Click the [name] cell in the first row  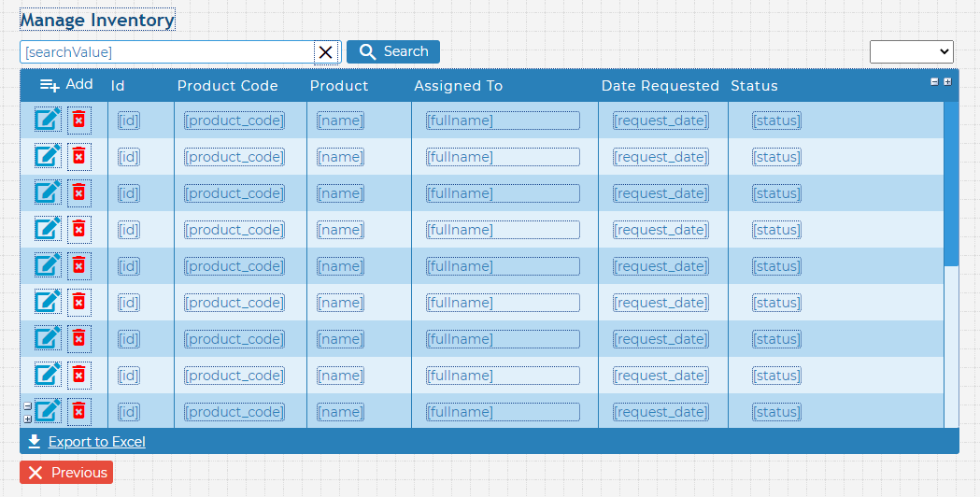[340, 121]
